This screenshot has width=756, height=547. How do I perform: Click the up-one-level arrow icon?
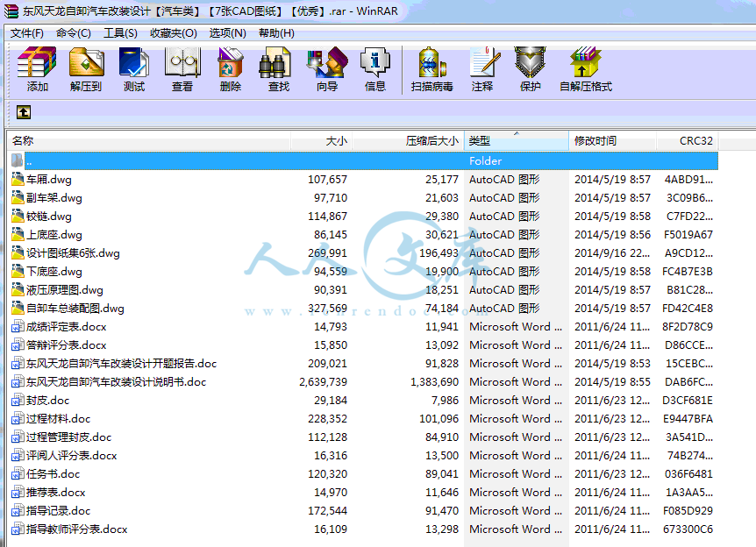click(24, 112)
